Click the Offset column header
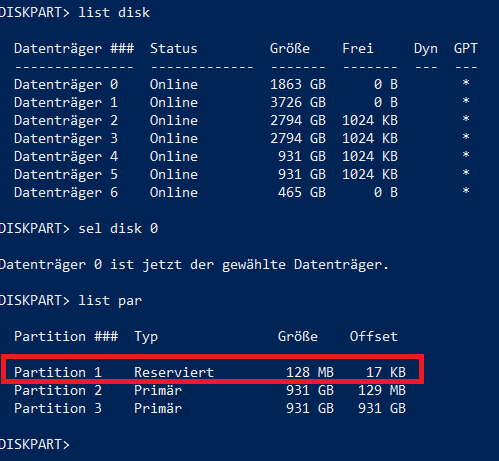 374,337
